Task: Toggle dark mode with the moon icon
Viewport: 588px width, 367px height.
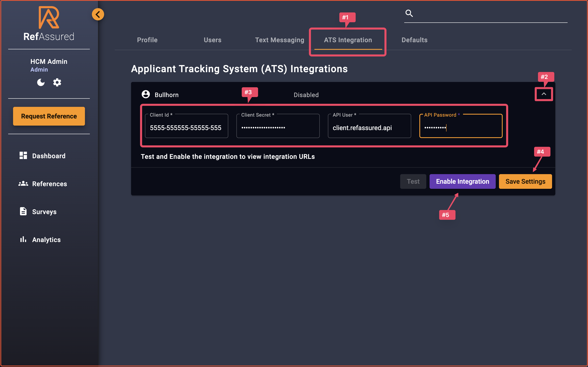Action: 41,82
